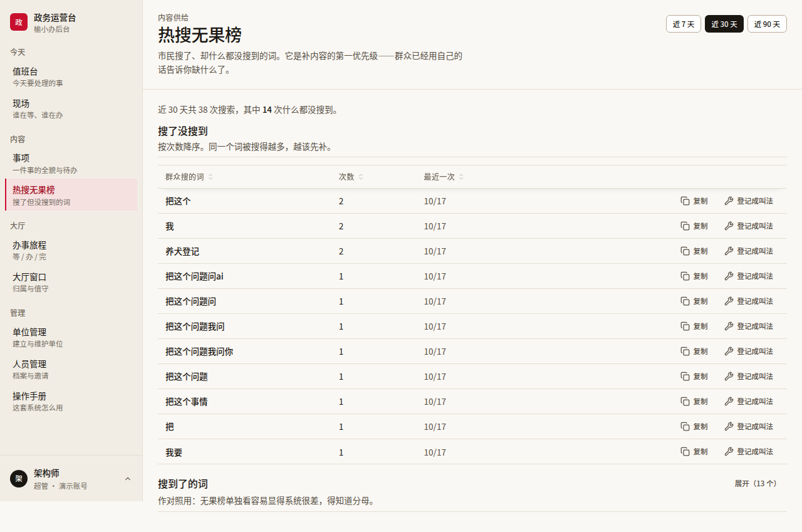Click the term 把这个问题问ai
Viewport: 802px width, 532px height.
click(194, 276)
